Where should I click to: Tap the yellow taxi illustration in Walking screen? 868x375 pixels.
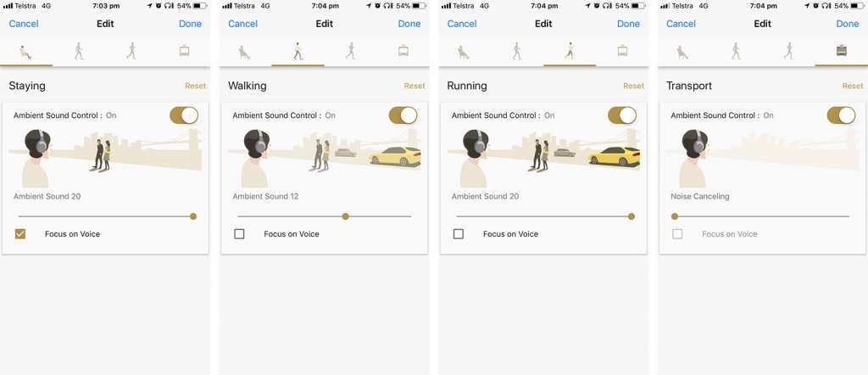click(x=395, y=156)
